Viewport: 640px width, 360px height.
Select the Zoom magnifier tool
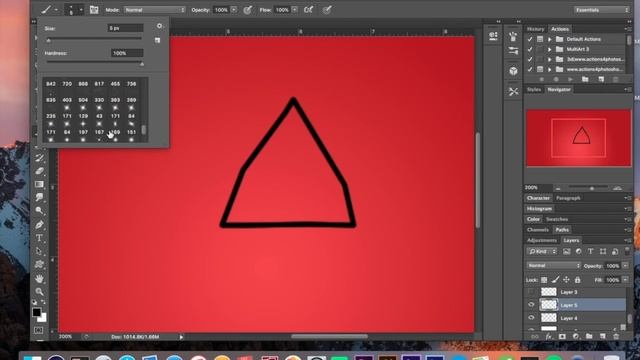(39, 291)
